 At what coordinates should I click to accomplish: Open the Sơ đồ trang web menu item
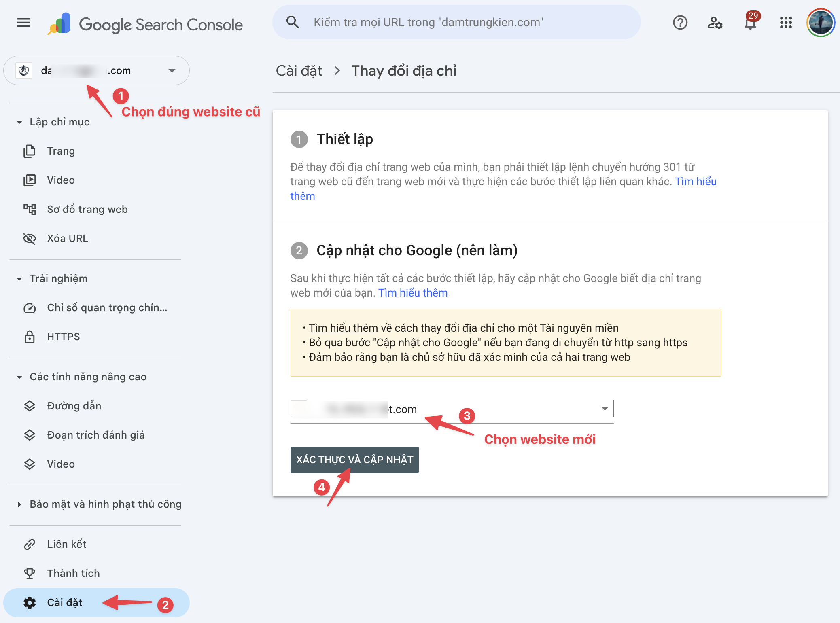click(87, 209)
